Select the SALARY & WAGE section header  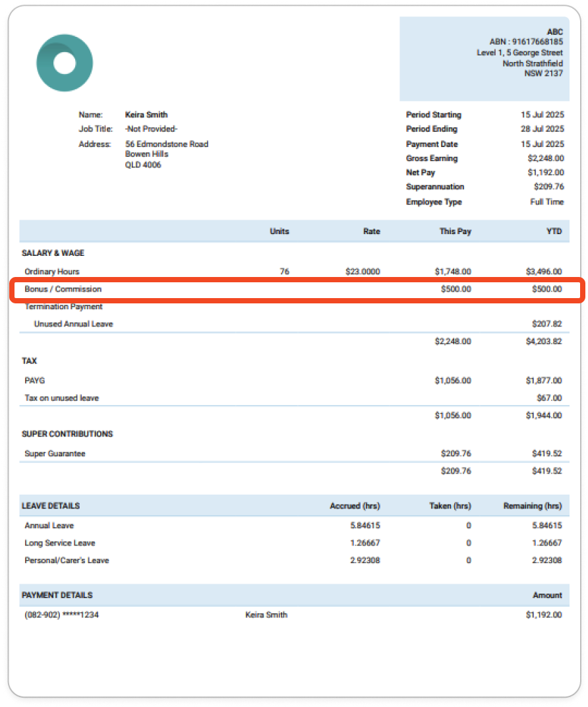(x=49, y=253)
